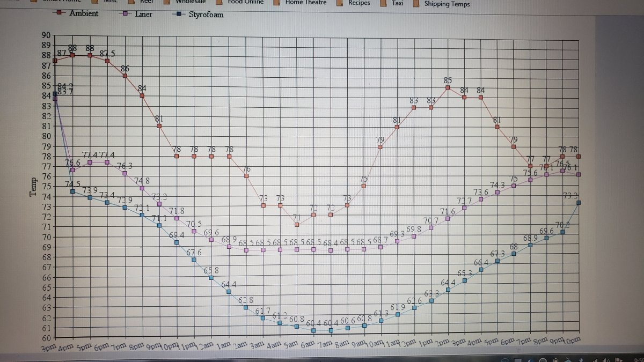Click the liner value label "71.8"
Image resolution: width=644 pixels, height=362 pixels.
coord(177,210)
